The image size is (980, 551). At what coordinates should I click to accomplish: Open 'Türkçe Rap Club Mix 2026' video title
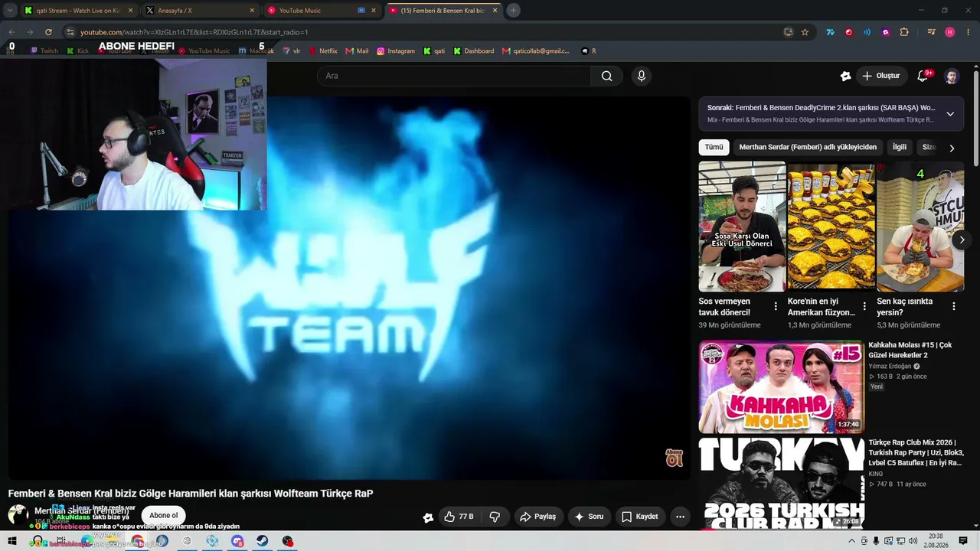(x=916, y=452)
